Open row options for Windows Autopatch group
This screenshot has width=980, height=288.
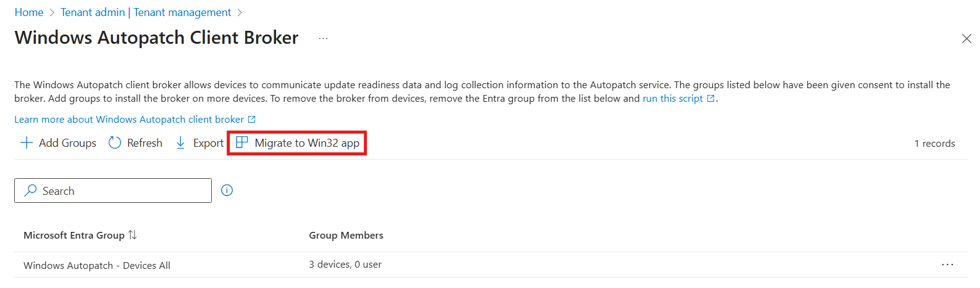click(x=947, y=265)
